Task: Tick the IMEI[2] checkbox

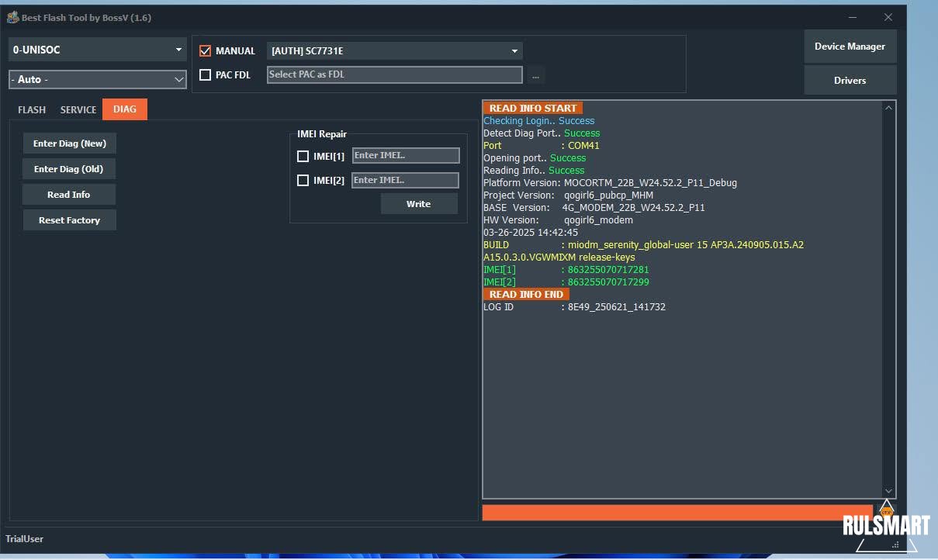Action: point(303,180)
